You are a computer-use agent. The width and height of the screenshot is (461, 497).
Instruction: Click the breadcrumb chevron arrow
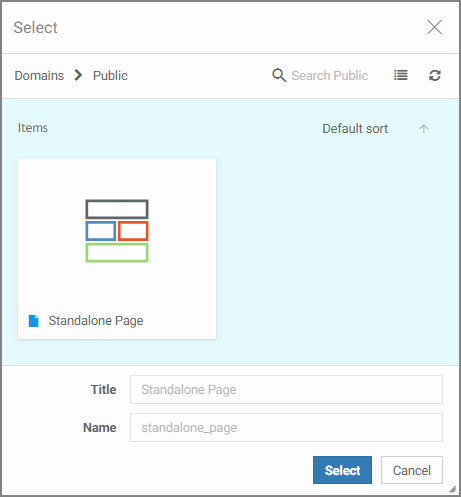coord(78,75)
